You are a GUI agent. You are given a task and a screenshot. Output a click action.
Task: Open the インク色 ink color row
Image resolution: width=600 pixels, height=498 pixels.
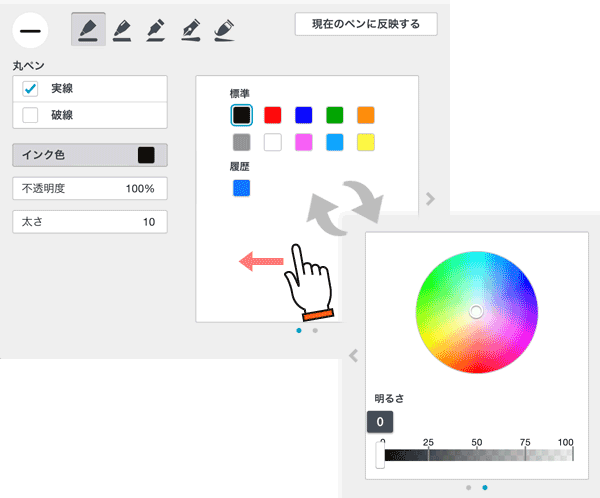click(90, 155)
